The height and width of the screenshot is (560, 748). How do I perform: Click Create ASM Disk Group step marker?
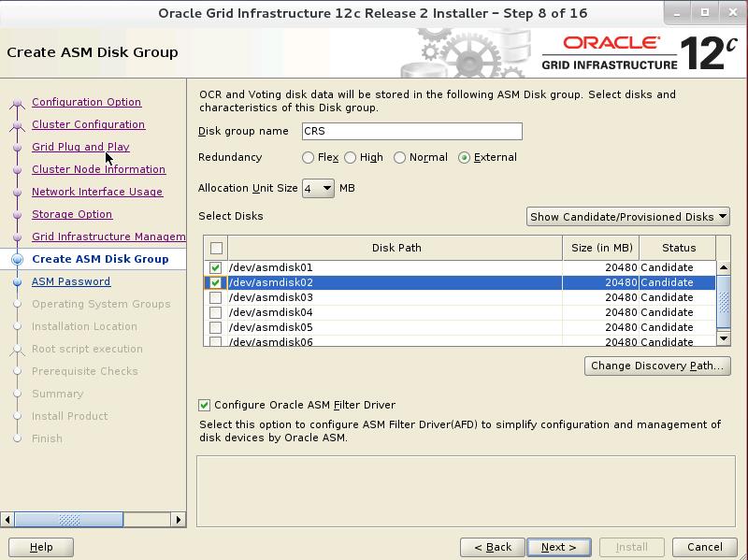tap(18, 259)
